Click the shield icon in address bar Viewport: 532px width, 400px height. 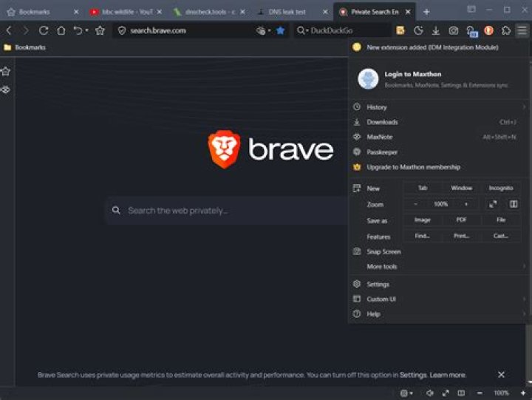pyautogui.click(x=122, y=30)
